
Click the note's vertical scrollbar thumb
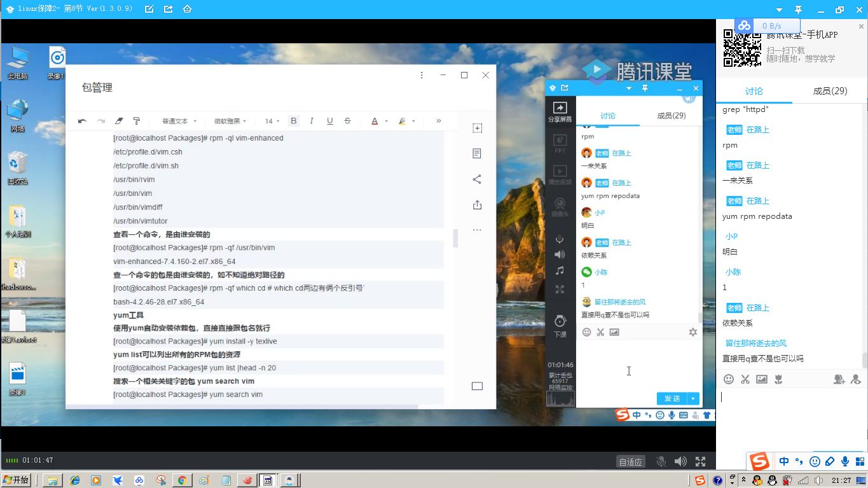click(455, 238)
